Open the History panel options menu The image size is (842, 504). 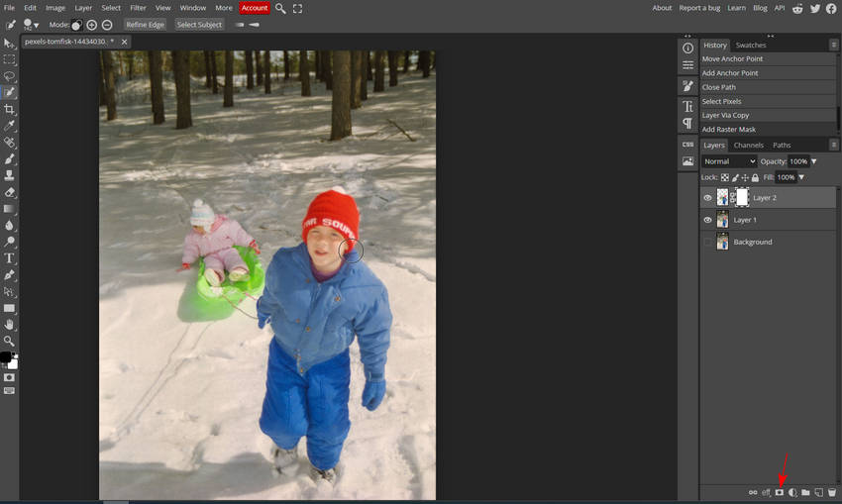833,46
